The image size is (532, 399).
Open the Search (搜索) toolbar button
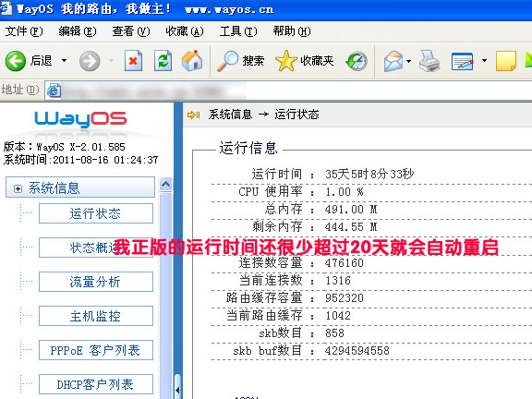(x=240, y=61)
